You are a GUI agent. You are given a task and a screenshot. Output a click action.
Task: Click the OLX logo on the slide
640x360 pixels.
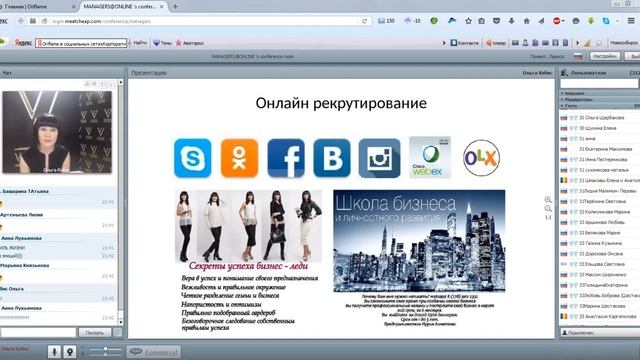pos(481,158)
